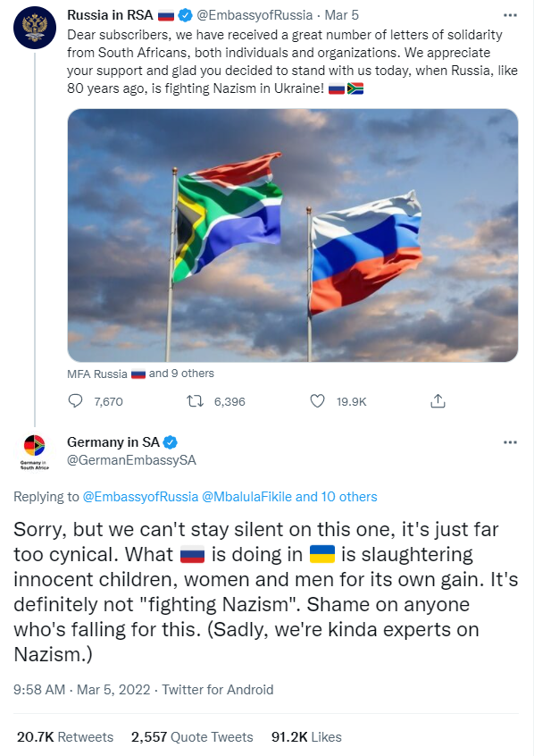Open Russia in RSA profile avatar
534x756 pixels.
pyautogui.click(x=35, y=28)
